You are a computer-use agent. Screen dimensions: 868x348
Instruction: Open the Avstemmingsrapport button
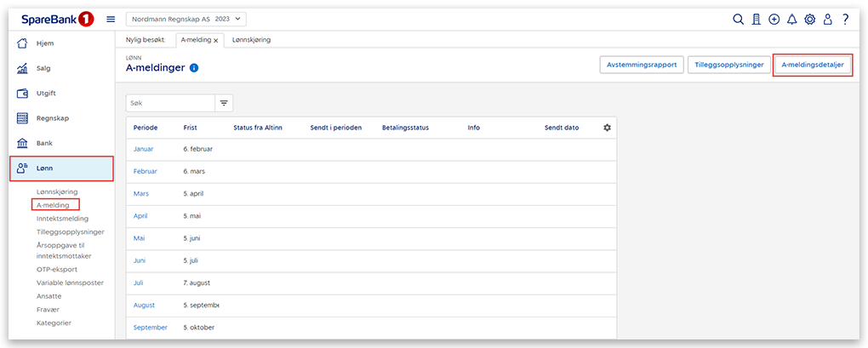(x=640, y=65)
